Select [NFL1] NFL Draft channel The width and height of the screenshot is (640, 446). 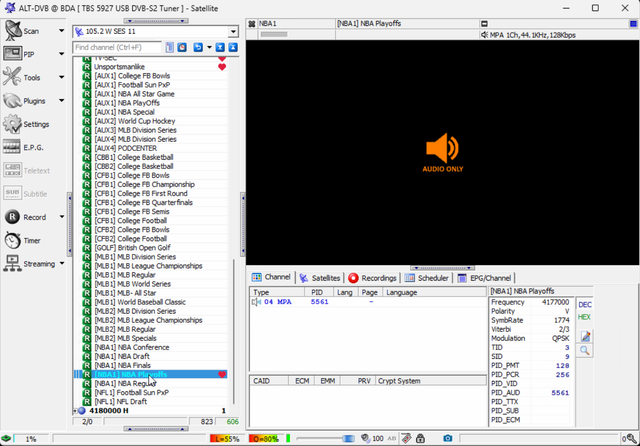point(120,402)
